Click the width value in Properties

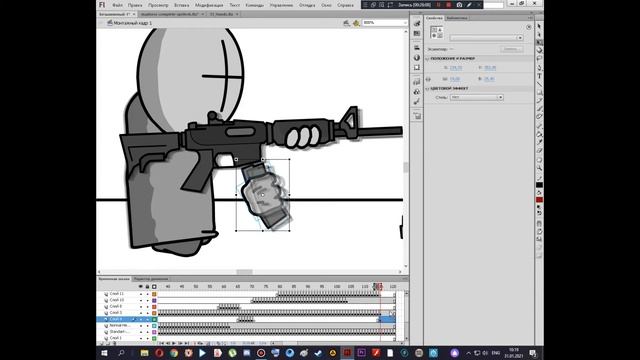point(455,79)
